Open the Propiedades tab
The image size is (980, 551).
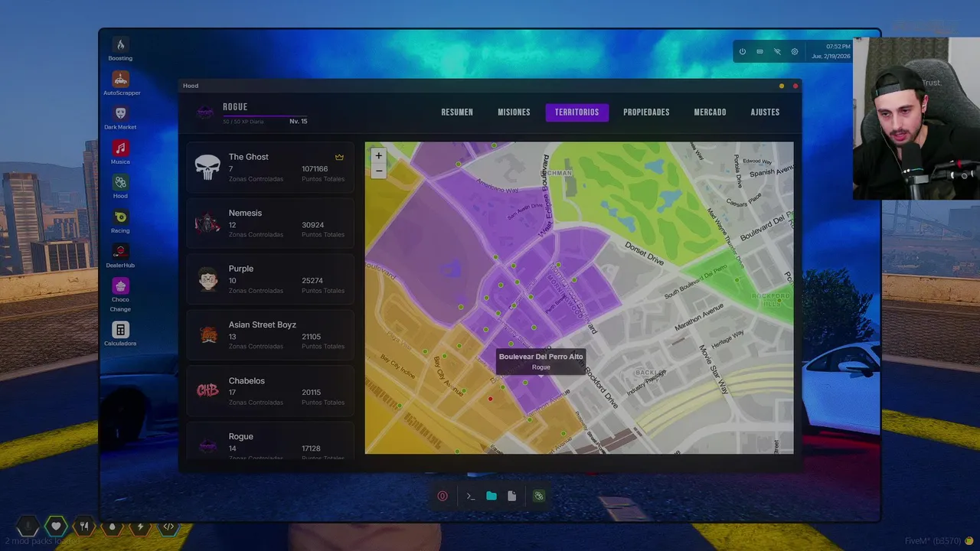coord(646,112)
